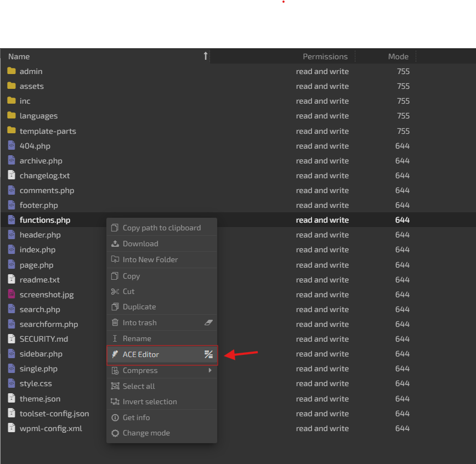The height and width of the screenshot is (464, 476).
Task: Click the assets folder icon
Action: (x=12, y=86)
